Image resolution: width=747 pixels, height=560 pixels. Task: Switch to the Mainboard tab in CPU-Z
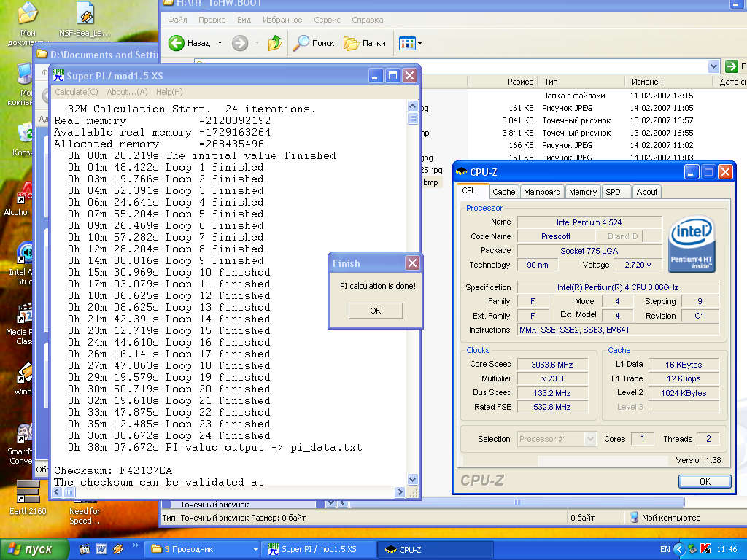point(542,192)
